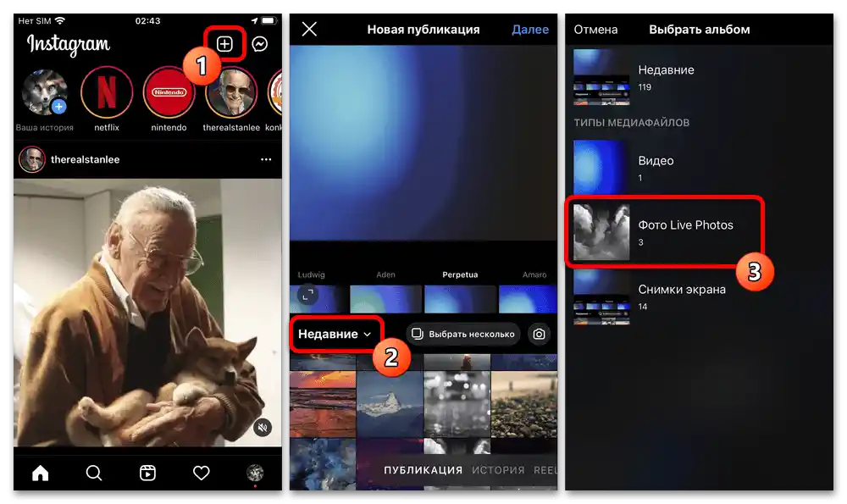Select the blurry bokeh lights thumbnail
The height and width of the screenshot is (504, 847).
pos(457,404)
